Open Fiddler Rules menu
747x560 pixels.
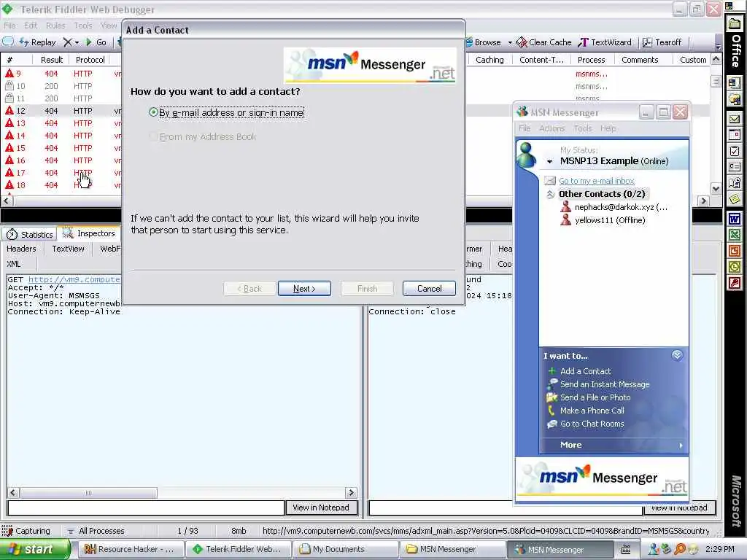55,26
